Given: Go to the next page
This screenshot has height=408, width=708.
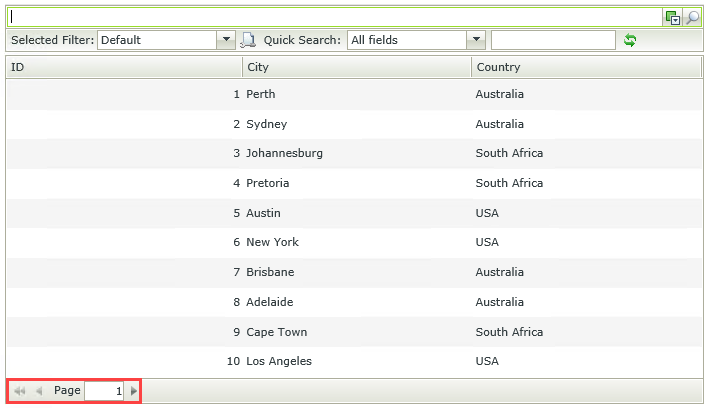Looking at the screenshot, I should coord(134,391).
